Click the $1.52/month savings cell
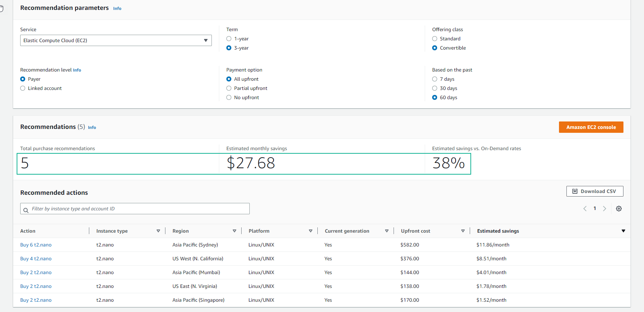 point(491,300)
